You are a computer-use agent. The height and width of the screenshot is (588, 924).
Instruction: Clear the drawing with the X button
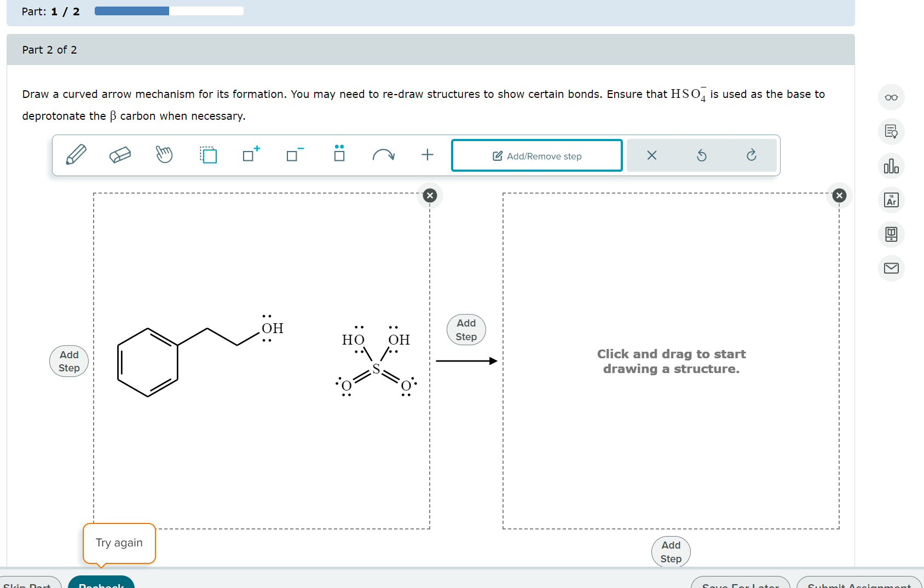[x=652, y=156]
